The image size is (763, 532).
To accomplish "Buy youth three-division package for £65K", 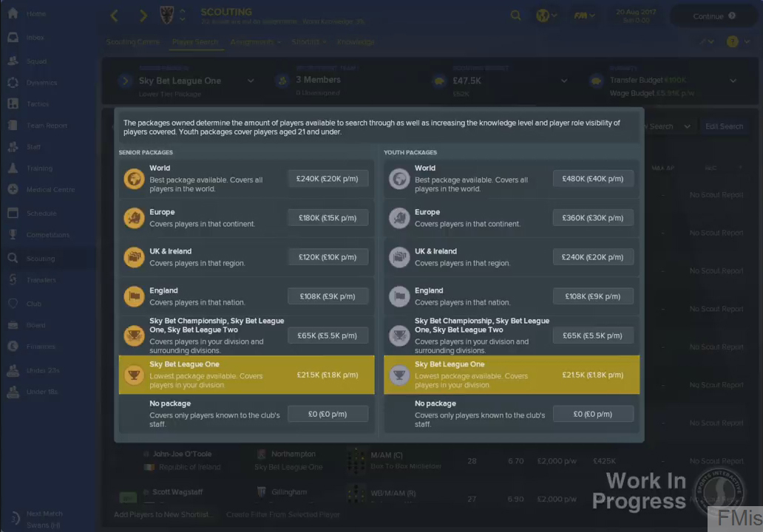I will click(593, 335).
